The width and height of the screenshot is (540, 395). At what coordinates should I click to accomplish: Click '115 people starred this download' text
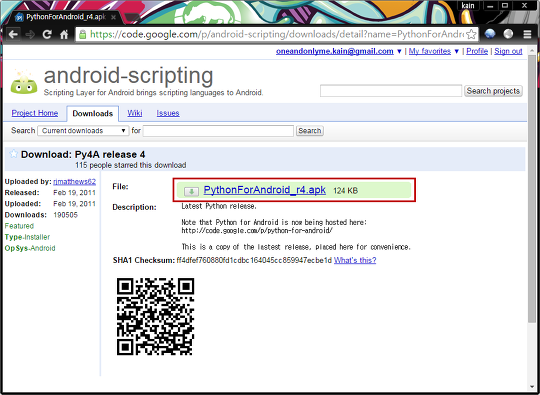pos(131,165)
